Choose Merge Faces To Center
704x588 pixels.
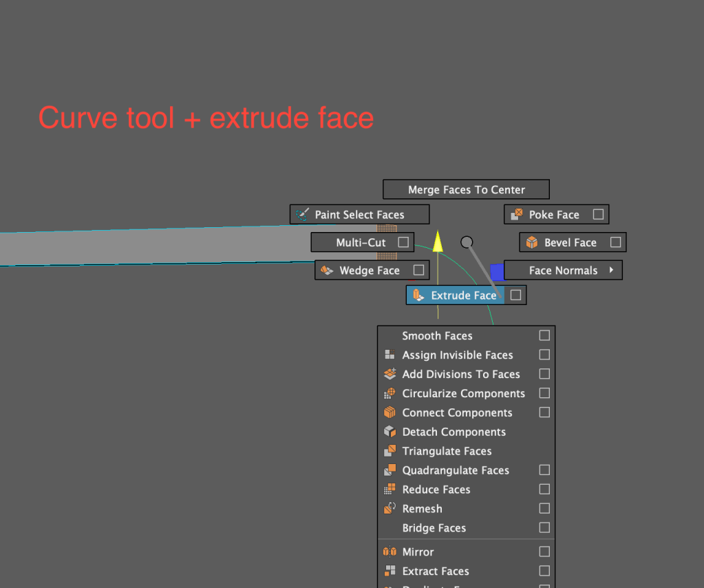click(466, 190)
